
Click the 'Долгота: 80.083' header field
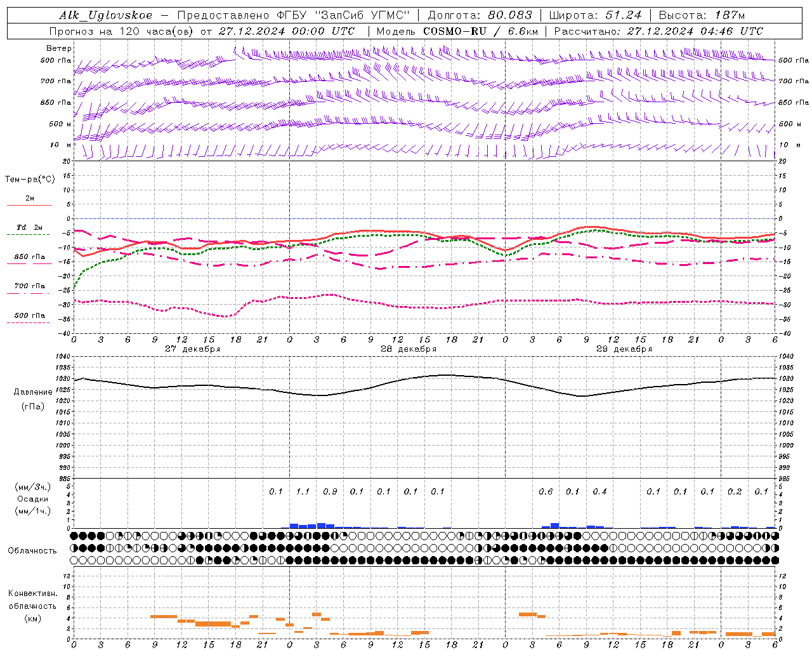tap(481, 15)
